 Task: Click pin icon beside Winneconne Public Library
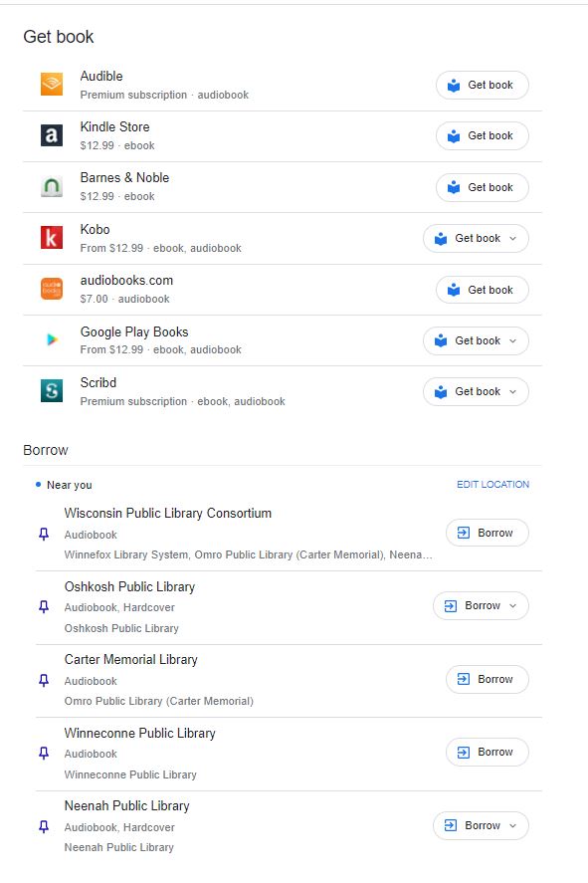pyautogui.click(x=44, y=753)
